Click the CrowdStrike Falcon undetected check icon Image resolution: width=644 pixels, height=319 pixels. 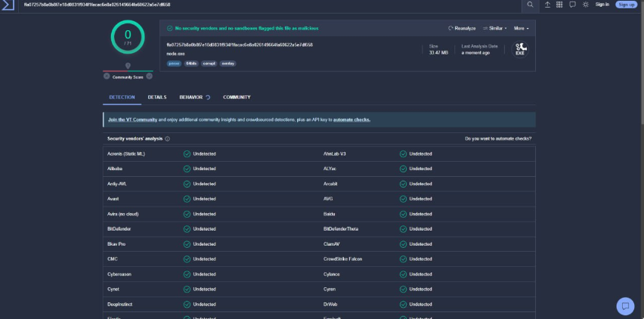404,259
